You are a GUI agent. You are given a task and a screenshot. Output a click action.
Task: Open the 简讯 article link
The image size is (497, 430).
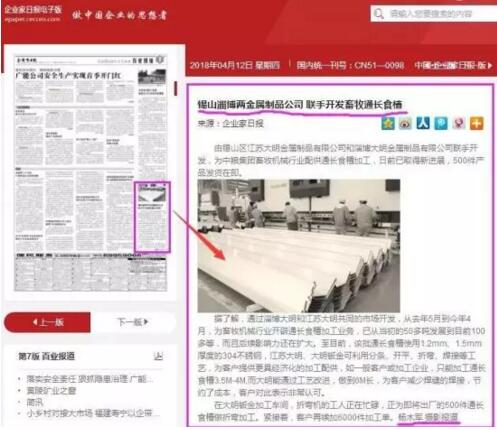click(x=35, y=402)
